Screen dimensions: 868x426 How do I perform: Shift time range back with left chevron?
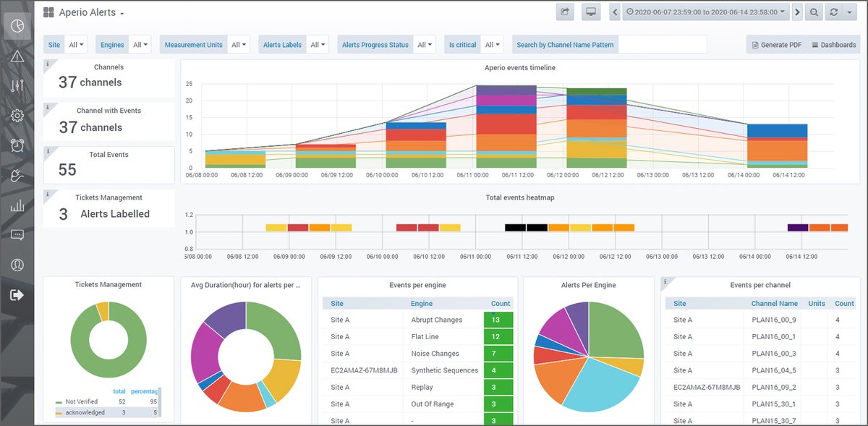[615, 12]
